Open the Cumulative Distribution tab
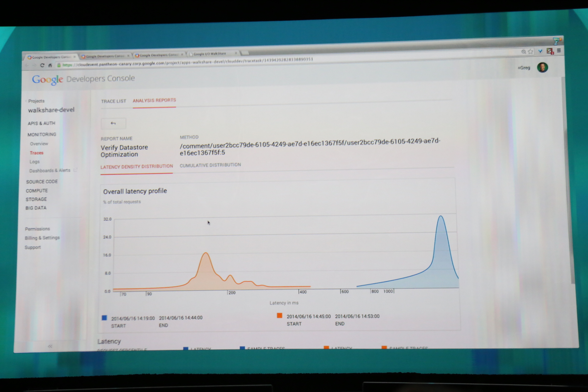Image resolution: width=588 pixels, height=392 pixels. pyautogui.click(x=210, y=165)
